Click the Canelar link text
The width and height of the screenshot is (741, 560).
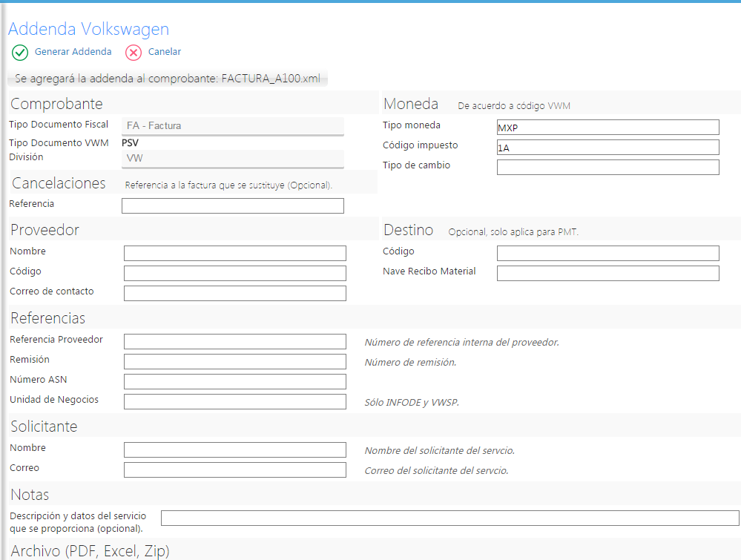pos(164,52)
